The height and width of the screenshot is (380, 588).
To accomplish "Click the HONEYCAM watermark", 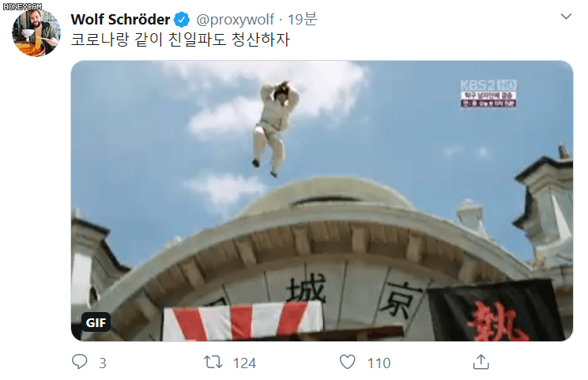I will pos(22,6).
